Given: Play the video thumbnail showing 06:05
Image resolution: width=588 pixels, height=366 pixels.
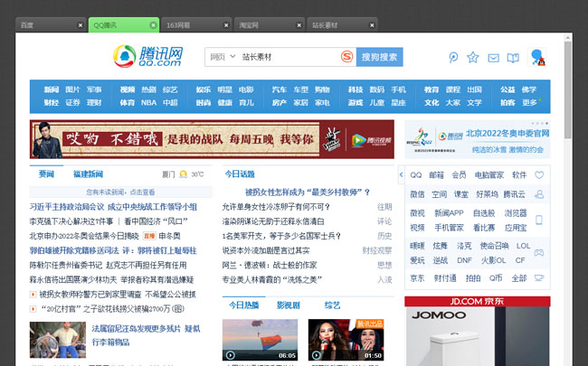Looking at the screenshot, I should pyautogui.click(x=261, y=341).
